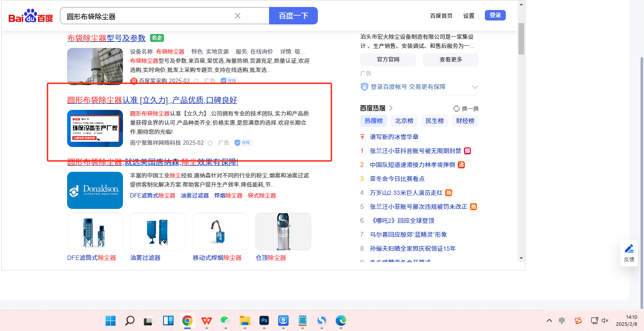Switch to the 北京榜 tab
Screen dimensions: 644x331
(404, 121)
